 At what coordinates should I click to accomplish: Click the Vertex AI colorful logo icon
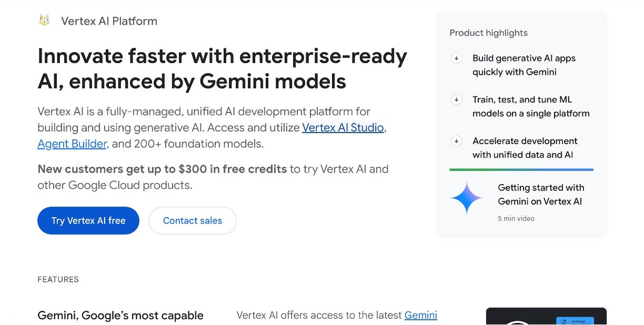tap(44, 21)
